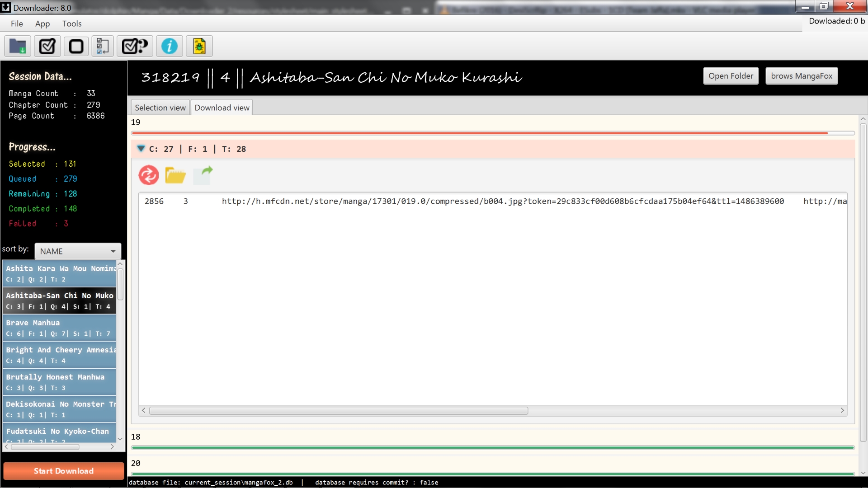Screen dimensions: 868x488
Task: Click chapter 20 row label
Action: pos(136,463)
